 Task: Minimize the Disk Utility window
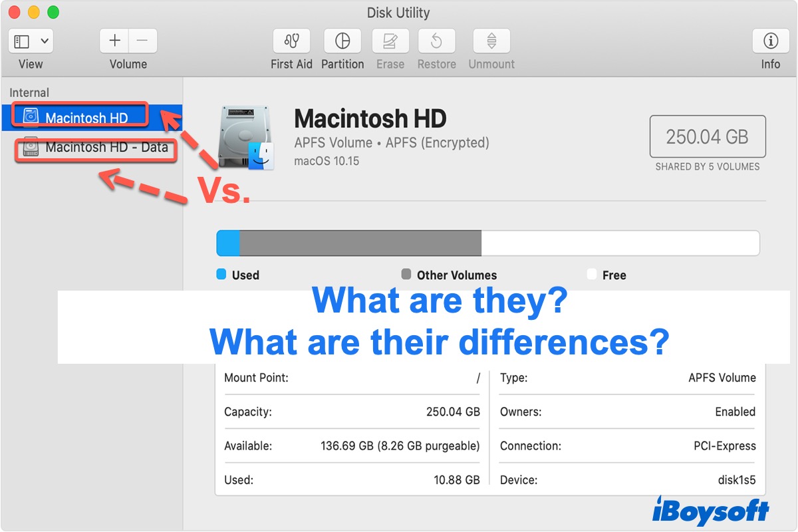point(33,12)
